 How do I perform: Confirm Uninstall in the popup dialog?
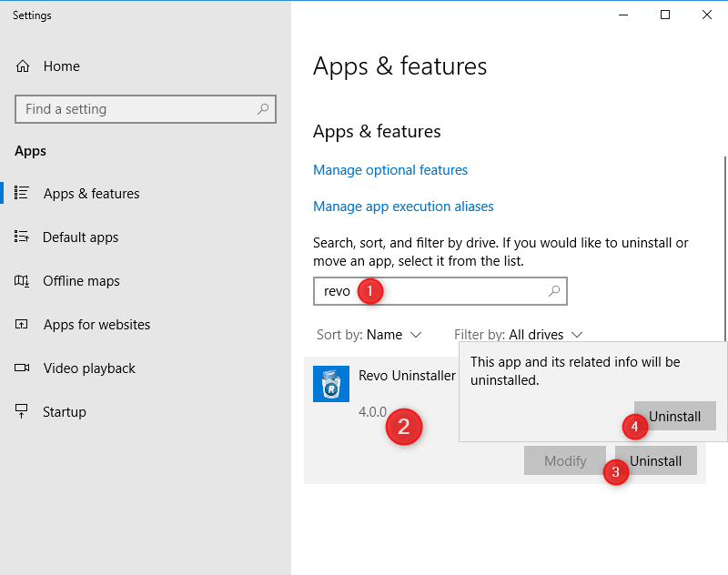(674, 417)
